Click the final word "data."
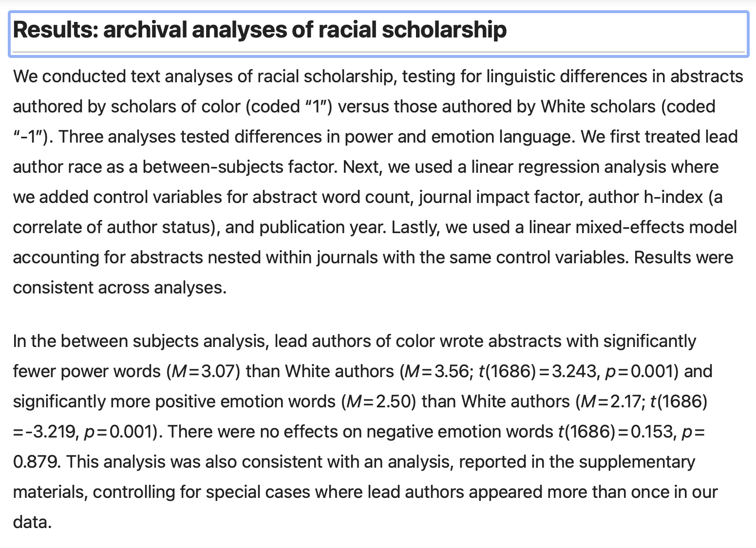This screenshot has height=548, width=756. tap(32, 522)
